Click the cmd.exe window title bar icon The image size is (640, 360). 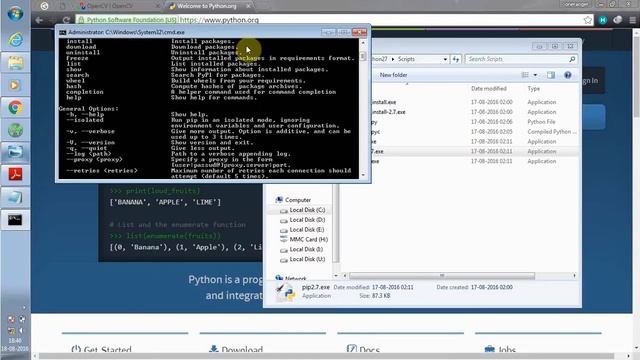coord(62,32)
